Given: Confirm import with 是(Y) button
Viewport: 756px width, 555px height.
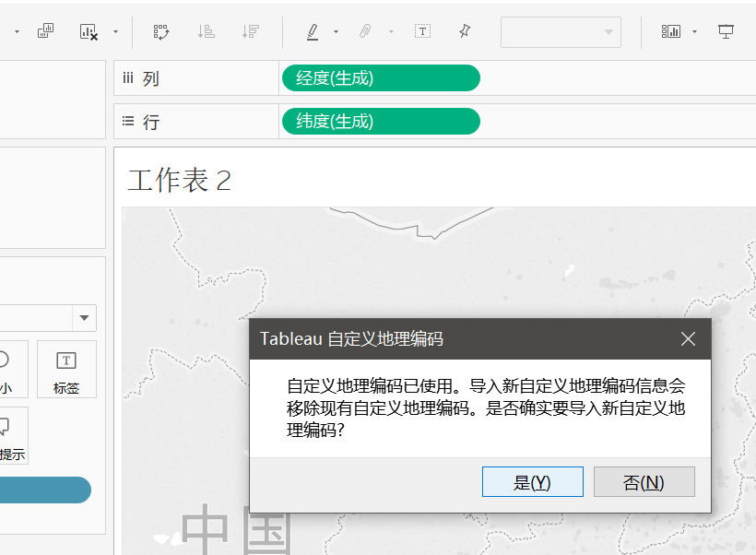Looking at the screenshot, I should (532, 482).
